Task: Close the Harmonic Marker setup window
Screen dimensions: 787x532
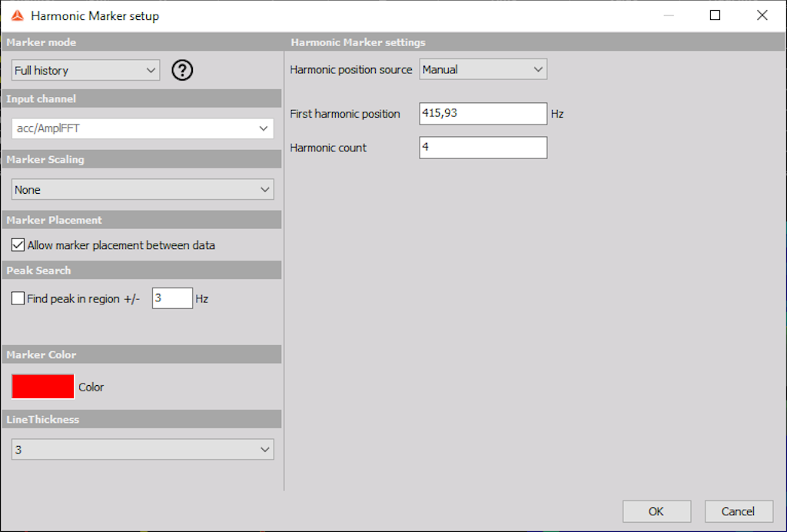Action: tap(762, 15)
